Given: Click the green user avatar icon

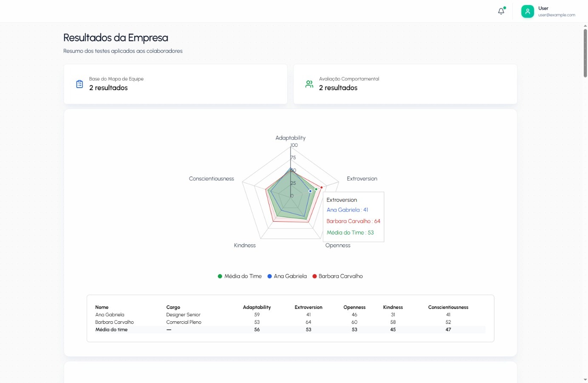Looking at the screenshot, I should point(528,11).
